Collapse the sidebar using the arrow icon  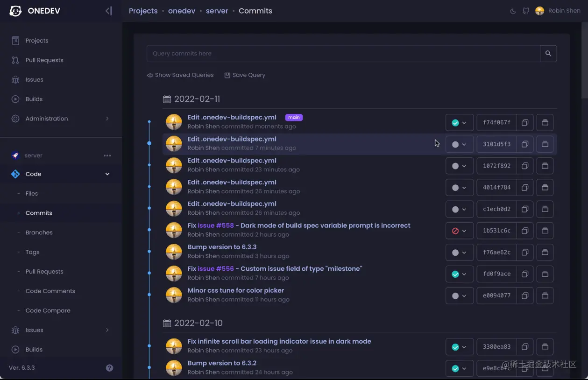click(x=109, y=11)
